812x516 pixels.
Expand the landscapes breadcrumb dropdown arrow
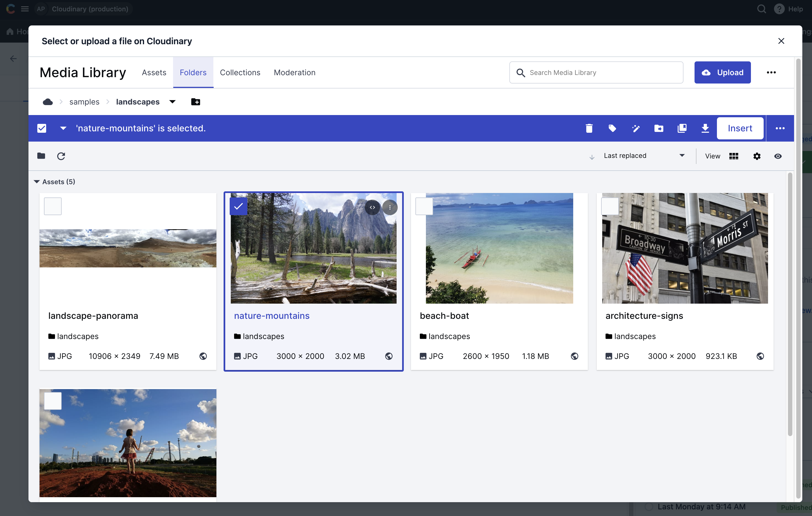(x=172, y=102)
